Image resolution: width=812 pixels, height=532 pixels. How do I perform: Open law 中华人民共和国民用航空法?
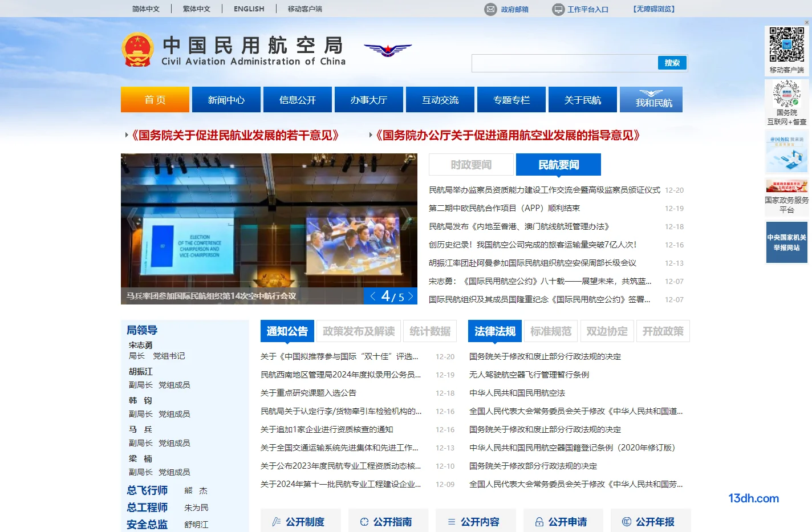point(517,393)
